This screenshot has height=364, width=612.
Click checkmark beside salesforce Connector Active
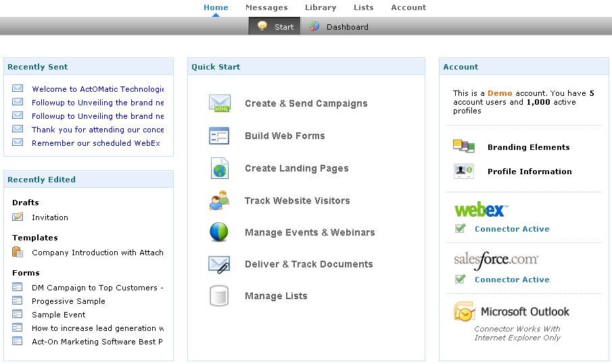(460, 279)
